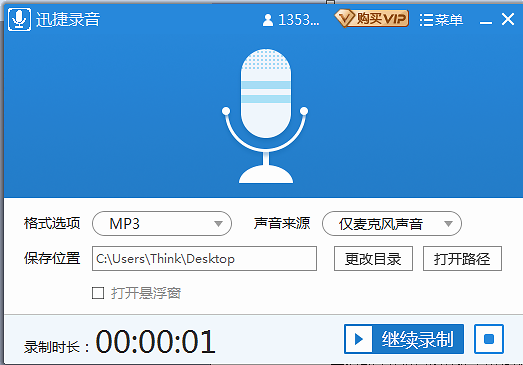Viewport: 523px width, 365px height.
Task: Click the 购买VIP badge
Action: tap(372, 19)
